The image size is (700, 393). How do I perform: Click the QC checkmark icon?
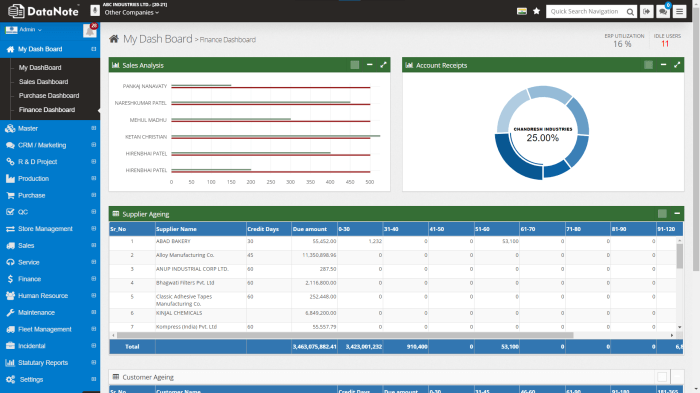click(10, 212)
